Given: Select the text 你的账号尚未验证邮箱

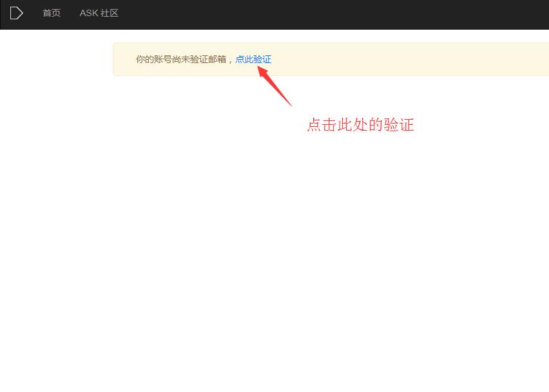Looking at the screenshot, I should 181,59.
